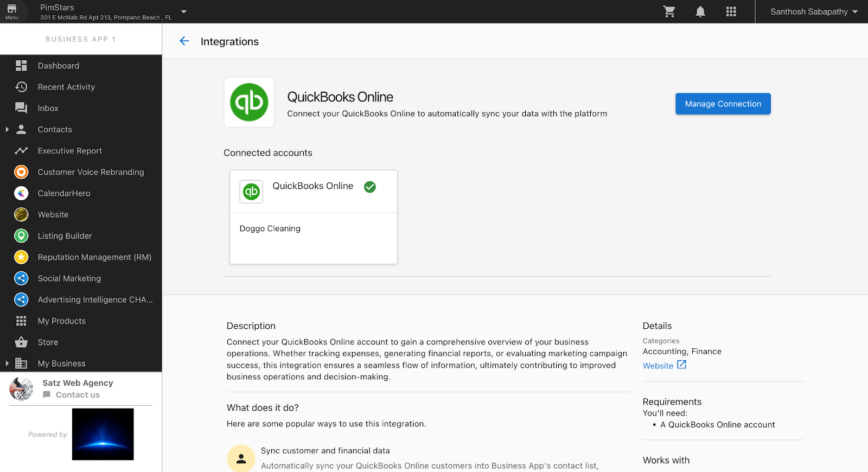The height and width of the screenshot is (472, 868).
Task: Open the Inbox chat icon
Action: [x=21, y=108]
